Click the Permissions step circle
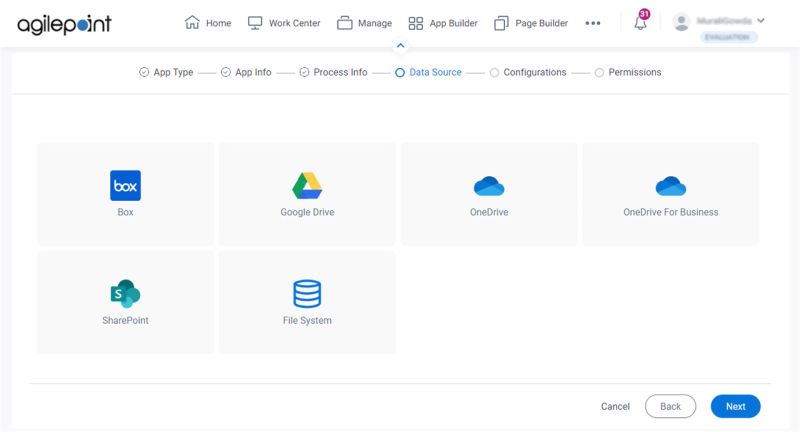This screenshot has height=432, width=800. (x=599, y=72)
